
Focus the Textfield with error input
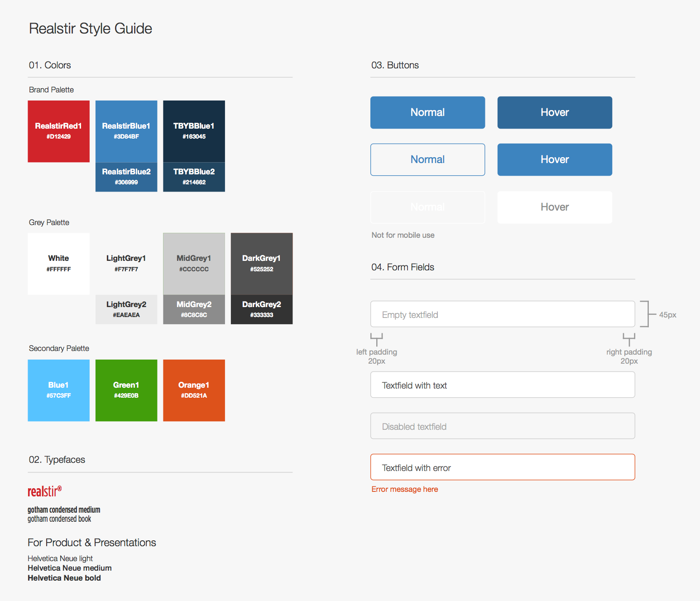(503, 467)
